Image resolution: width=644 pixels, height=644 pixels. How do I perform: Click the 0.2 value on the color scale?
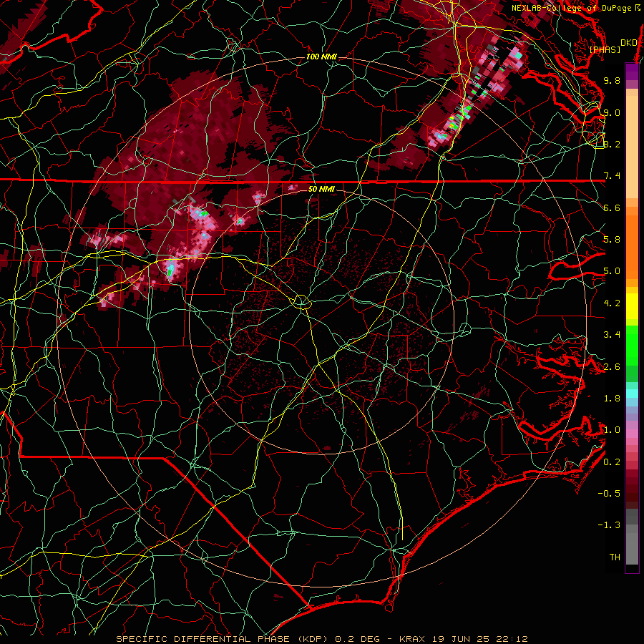(x=612, y=462)
